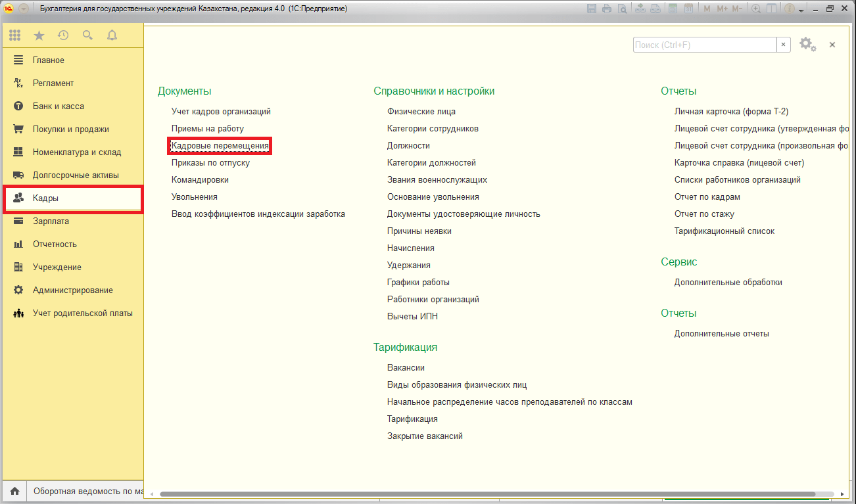Expand the 1C main menu dropdown arrow
The image size is (856, 504).
pos(24,9)
